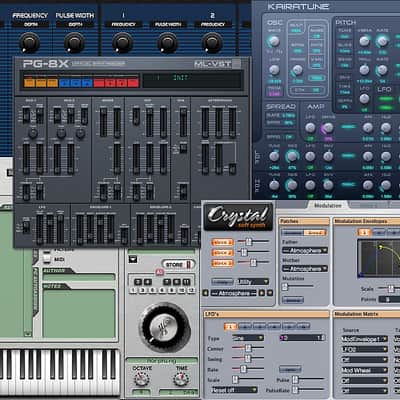The width and height of the screenshot is (400, 400).
Task: Select program button 11 on green synth
Action: [x=187, y=282]
